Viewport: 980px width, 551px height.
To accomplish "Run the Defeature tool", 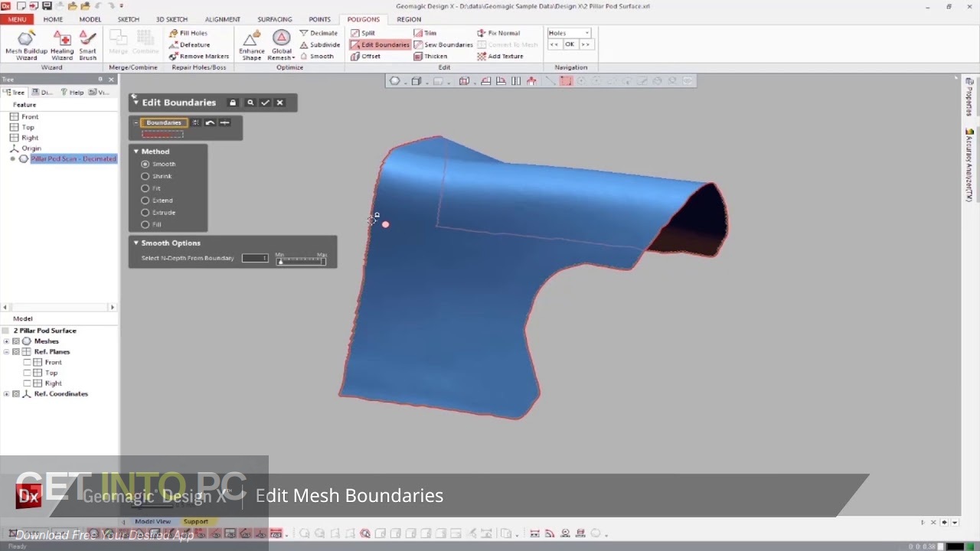I will pos(189,44).
